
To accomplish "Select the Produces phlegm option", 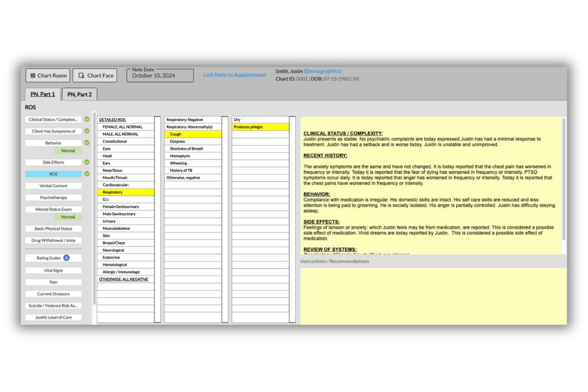I will (261, 127).
